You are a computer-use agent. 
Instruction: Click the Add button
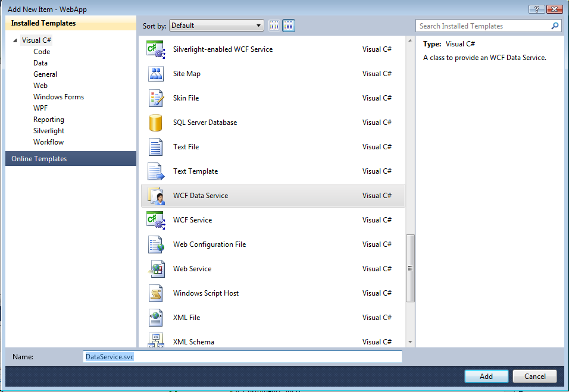pyautogui.click(x=486, y=376)
